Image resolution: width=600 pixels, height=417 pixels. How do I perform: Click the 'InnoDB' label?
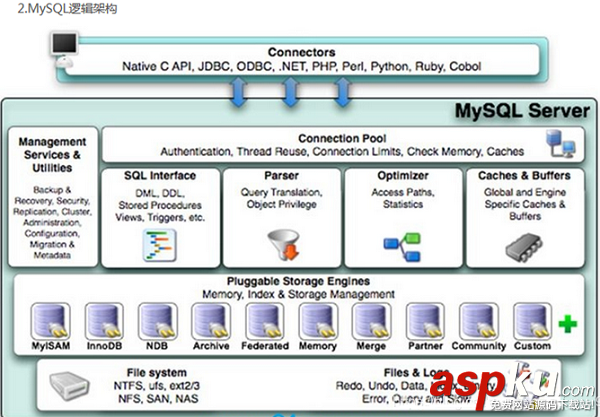[104, 346]
